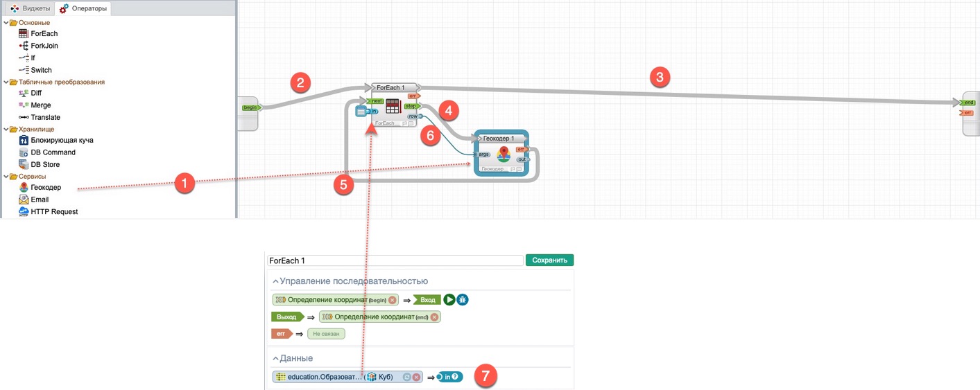The width and height of the screenshot is (980, 390).
Task: Click the Email operator in Сервисы
Action: click(x=40, y=200)
